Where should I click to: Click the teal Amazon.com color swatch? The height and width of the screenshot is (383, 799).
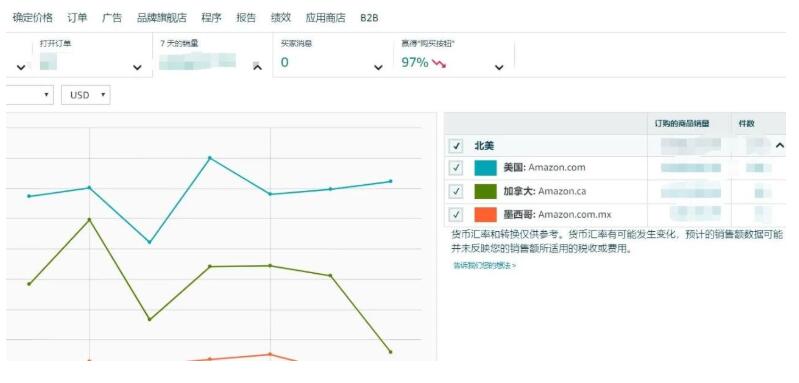click(x=485, y=168)
